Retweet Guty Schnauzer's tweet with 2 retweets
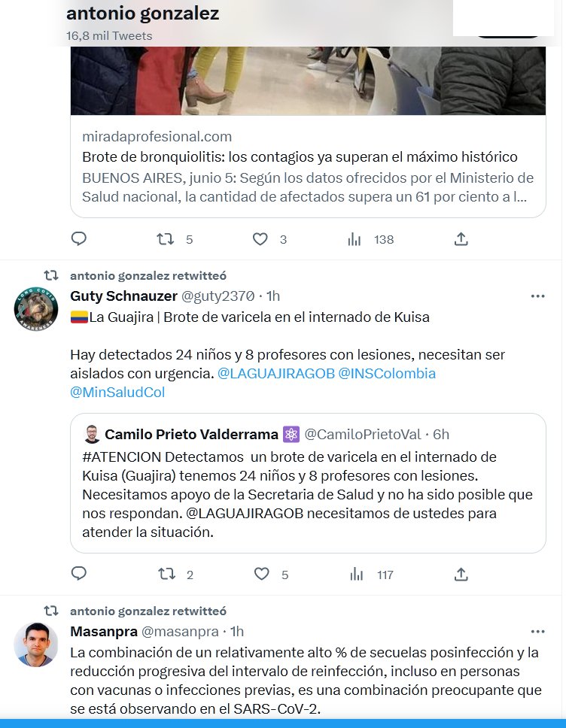 coord(167,575)
